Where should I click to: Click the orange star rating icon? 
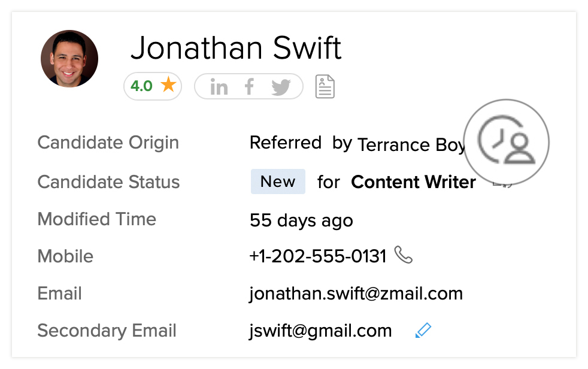point(168,86)
